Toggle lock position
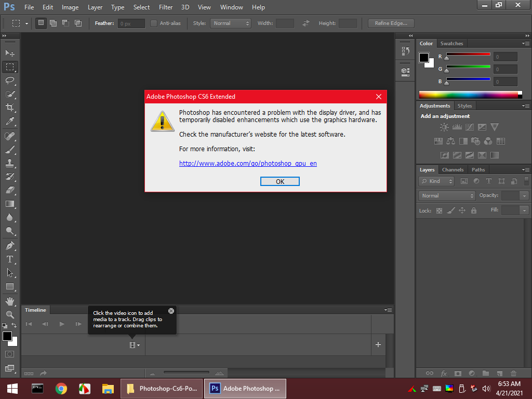Screen dimensions: 532x399 [462, 210]
